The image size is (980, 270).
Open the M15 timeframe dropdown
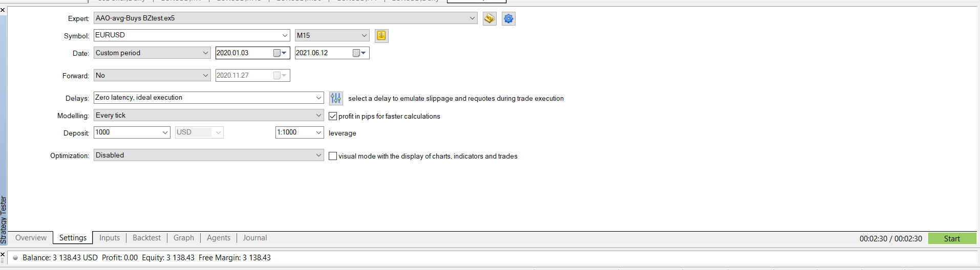pyautogui.click(x=332, y=36)
